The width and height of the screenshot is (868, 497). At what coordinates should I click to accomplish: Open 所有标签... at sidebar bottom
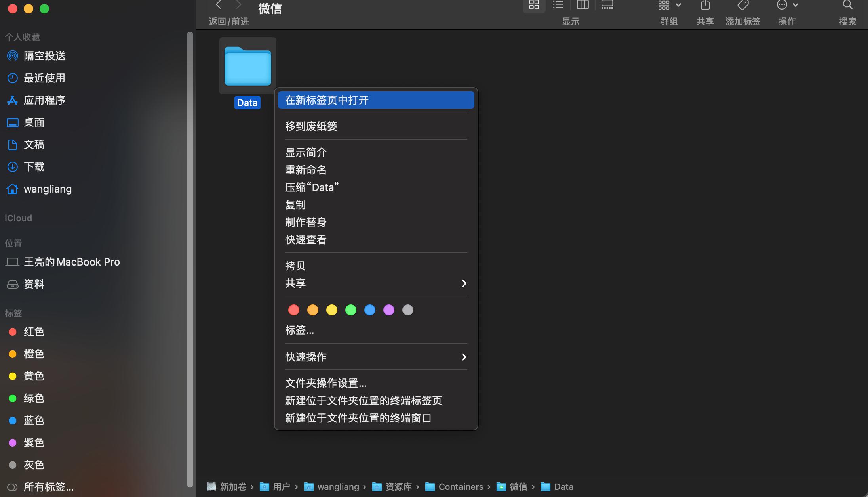[x=48, y=487]
